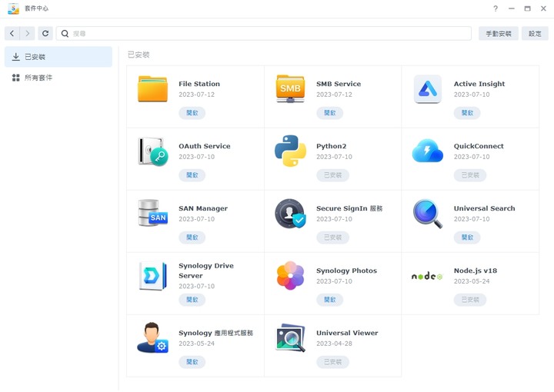Focus the package search field
Viewport: 554px width, 392px height.
[x=264, y=34]
